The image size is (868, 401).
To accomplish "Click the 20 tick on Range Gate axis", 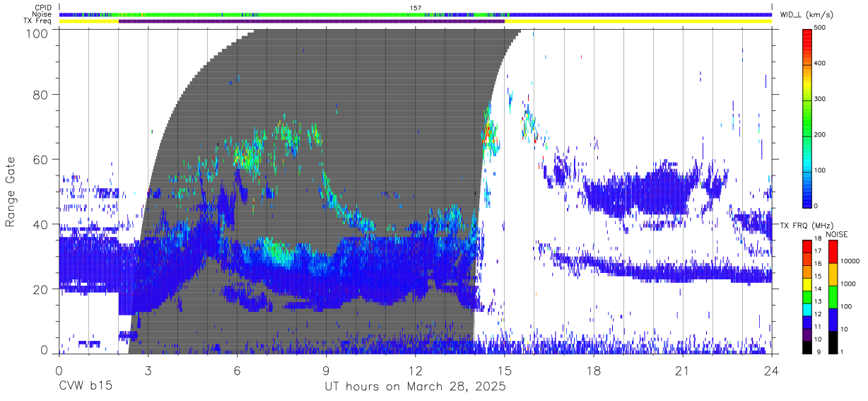I will (x=42, y=289).
